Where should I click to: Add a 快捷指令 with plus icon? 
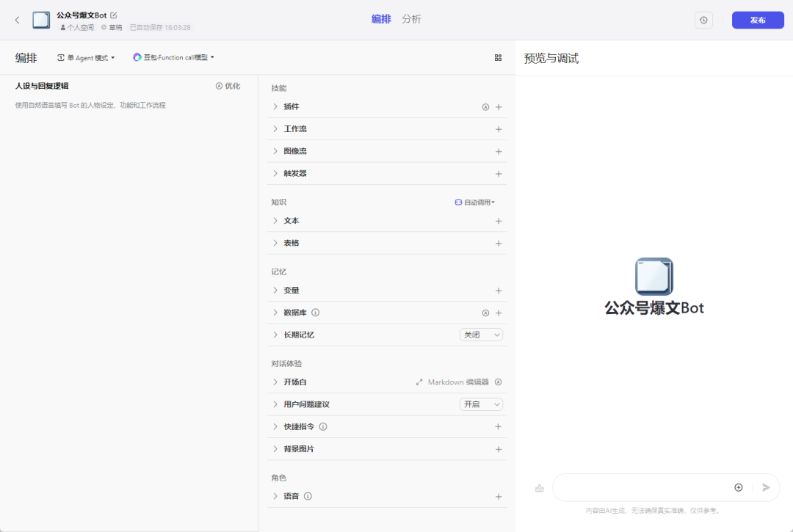pos(499,426)
